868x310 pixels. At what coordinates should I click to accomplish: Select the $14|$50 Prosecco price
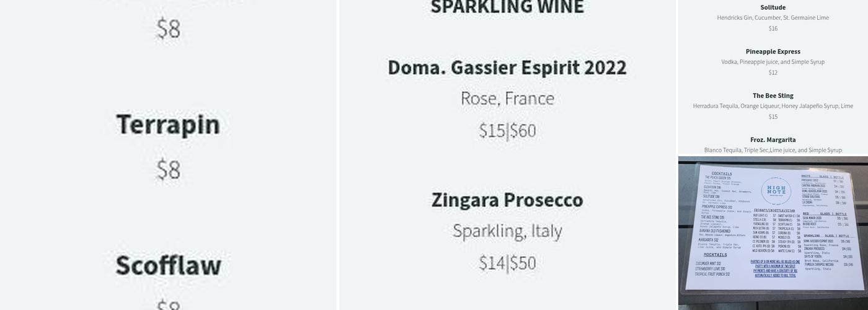tap(507, 263)
